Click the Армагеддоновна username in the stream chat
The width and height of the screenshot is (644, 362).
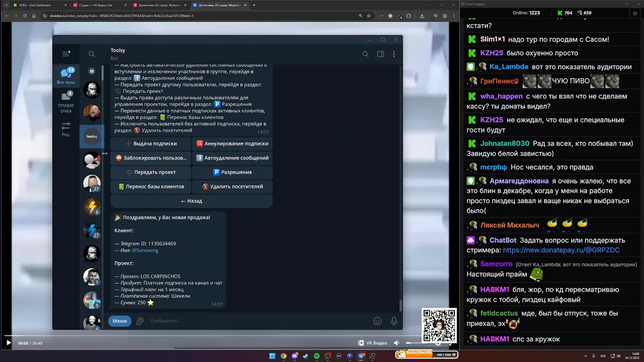point(519,181)
